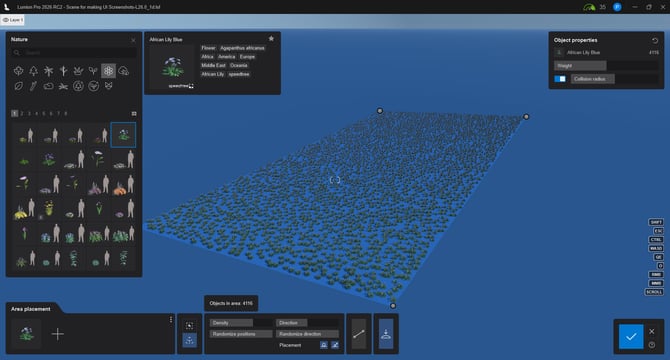Click the top-right area corner handle

(x=526, y=117)
